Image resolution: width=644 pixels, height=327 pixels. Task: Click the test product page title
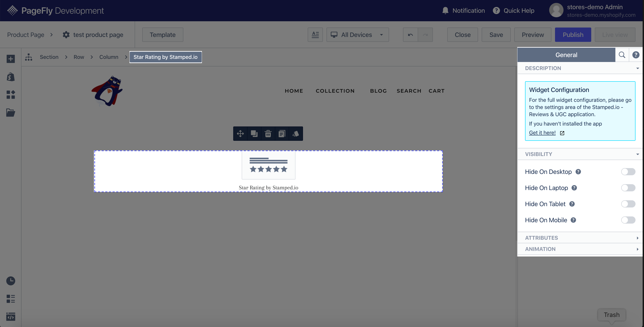(x=98, y=34)
